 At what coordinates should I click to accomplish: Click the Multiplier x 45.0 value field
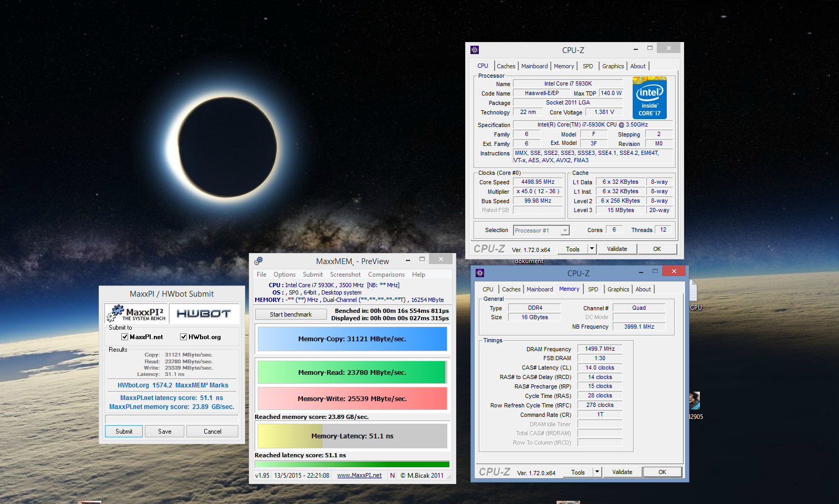pyautogui.click(x=538, y=192)
